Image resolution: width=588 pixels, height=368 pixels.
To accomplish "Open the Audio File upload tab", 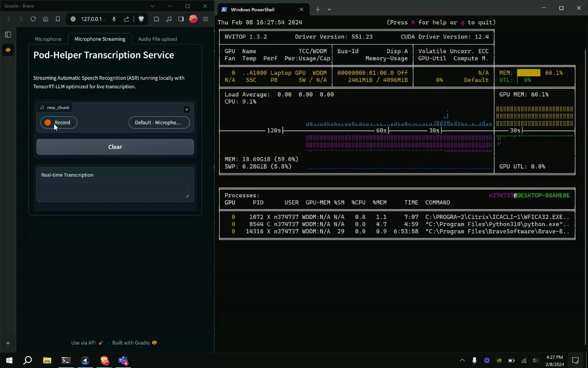I will coord(158,39).
